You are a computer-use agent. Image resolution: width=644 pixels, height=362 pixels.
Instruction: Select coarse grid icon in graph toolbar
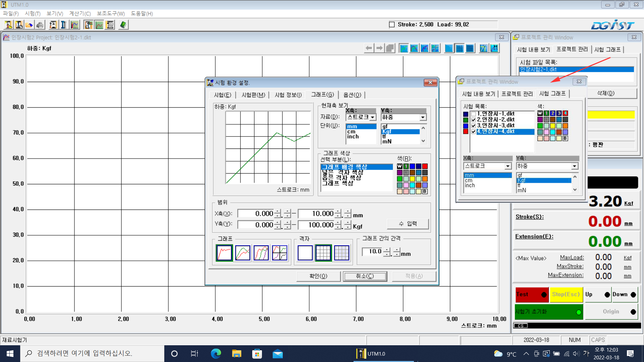tap(460, 48)
